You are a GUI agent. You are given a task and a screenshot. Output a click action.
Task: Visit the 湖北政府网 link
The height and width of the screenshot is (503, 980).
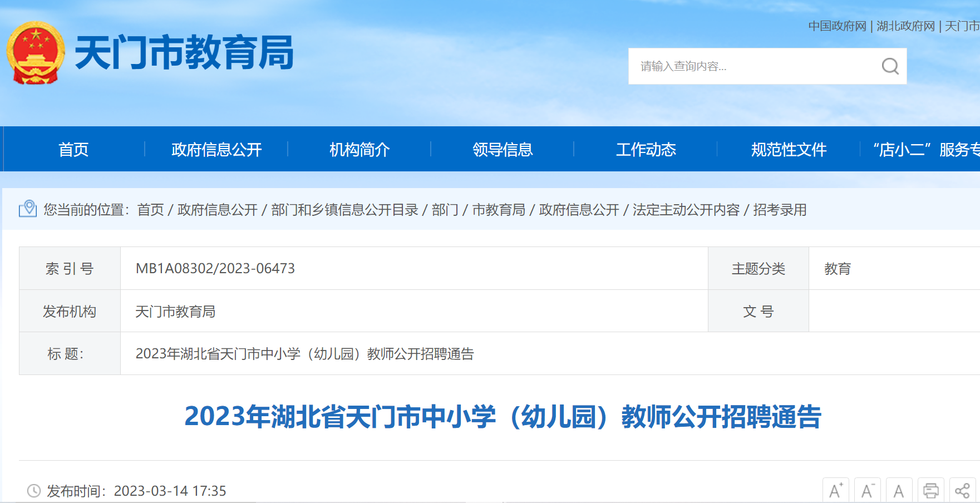click(x=905, y=26)
